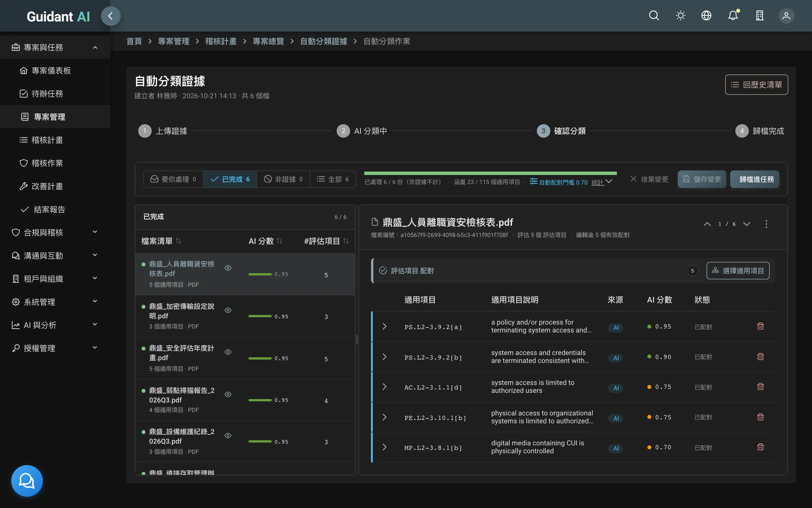Preview 鼎盛_弱點掃描報告_2026Q3.pdf with the eye icon

pos(228,394)
